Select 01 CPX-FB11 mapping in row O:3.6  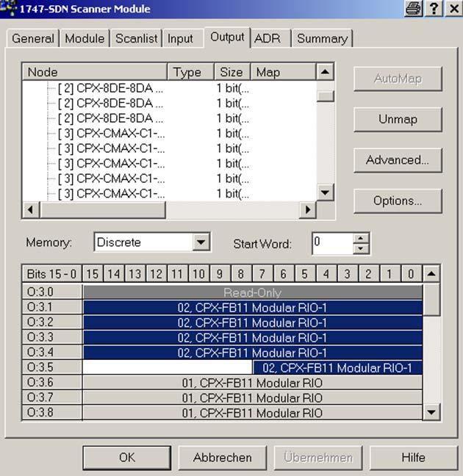pyautogui.click(x=253, y=383)
